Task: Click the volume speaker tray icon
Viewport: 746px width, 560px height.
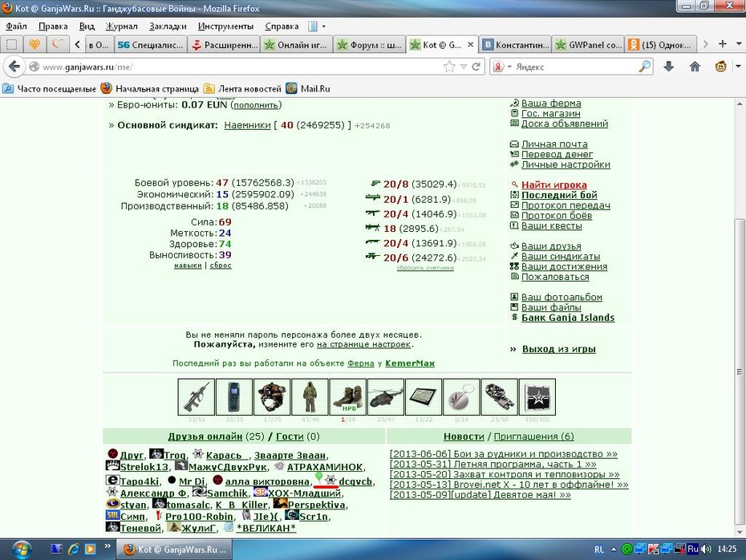Action: point(707,549)
